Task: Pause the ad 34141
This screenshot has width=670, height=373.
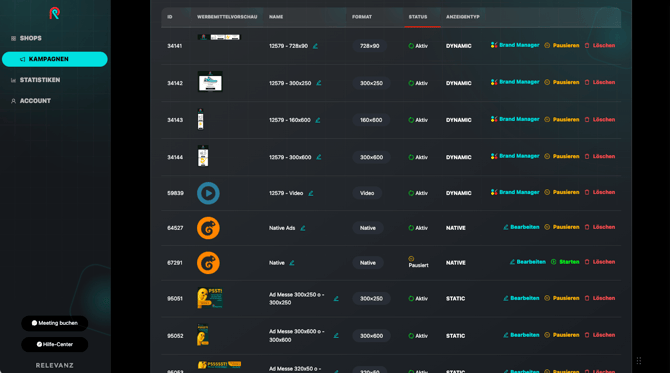Action: tap(562, 45)
